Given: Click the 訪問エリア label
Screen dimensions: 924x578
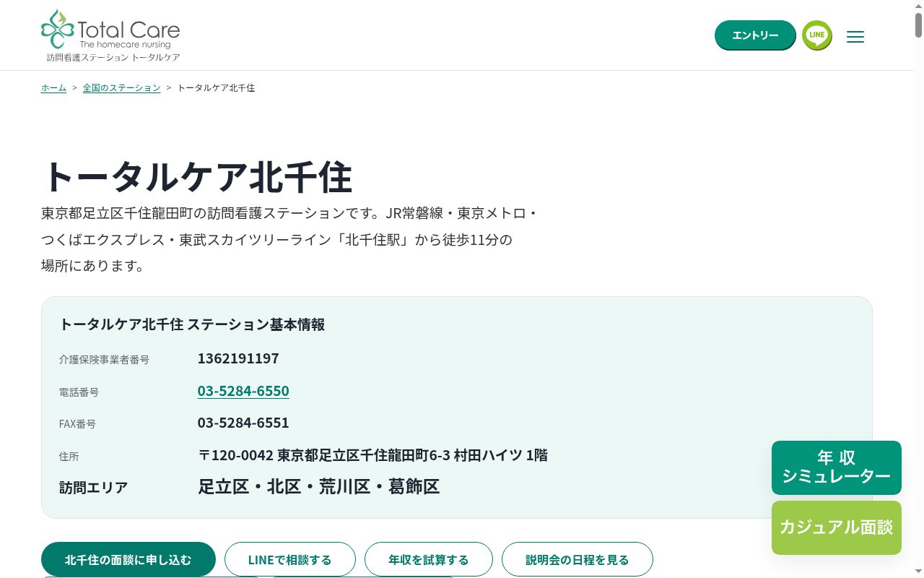Looking at the screenshot, I should (x=93, y=487).
